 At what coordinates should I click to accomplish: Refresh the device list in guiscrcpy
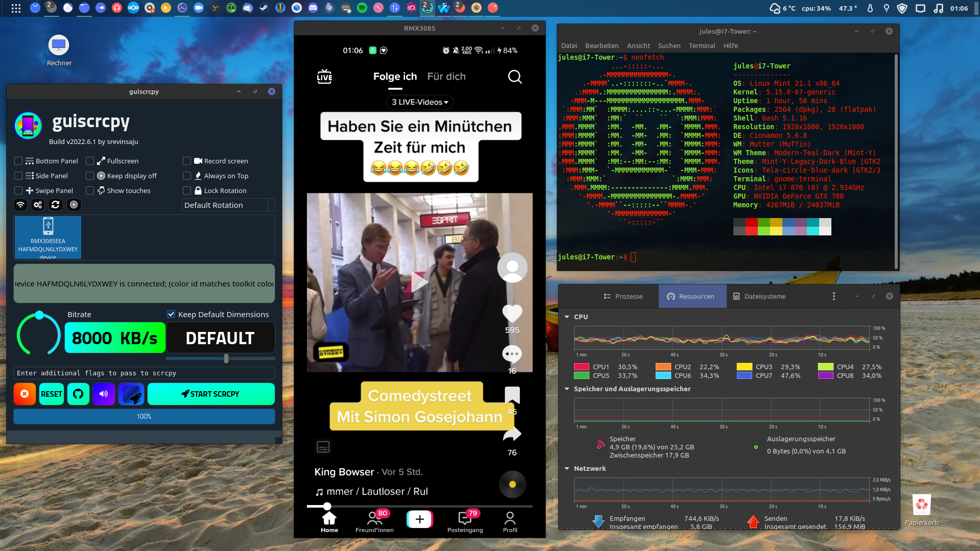coord(56,205)
